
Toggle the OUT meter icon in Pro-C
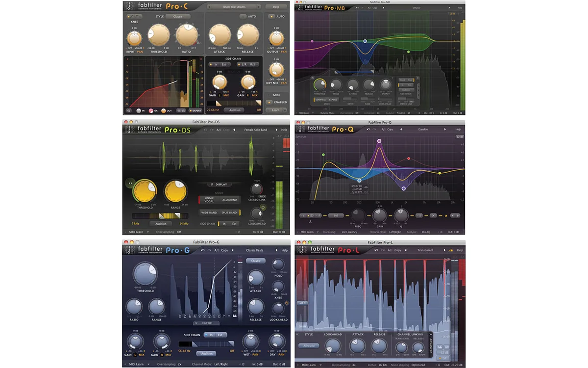[164, 111]
